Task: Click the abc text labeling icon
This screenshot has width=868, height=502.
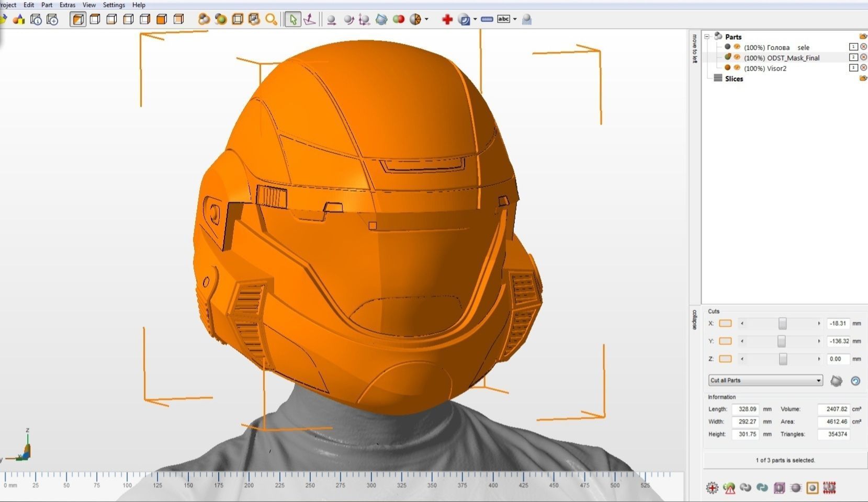Action: 503,19
